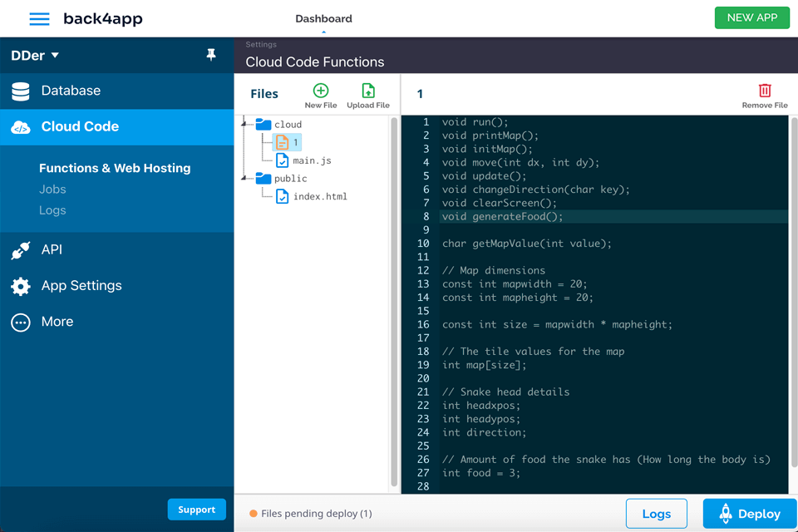
Task: Click the pin sidebar icon
Action: pos(211,55)
